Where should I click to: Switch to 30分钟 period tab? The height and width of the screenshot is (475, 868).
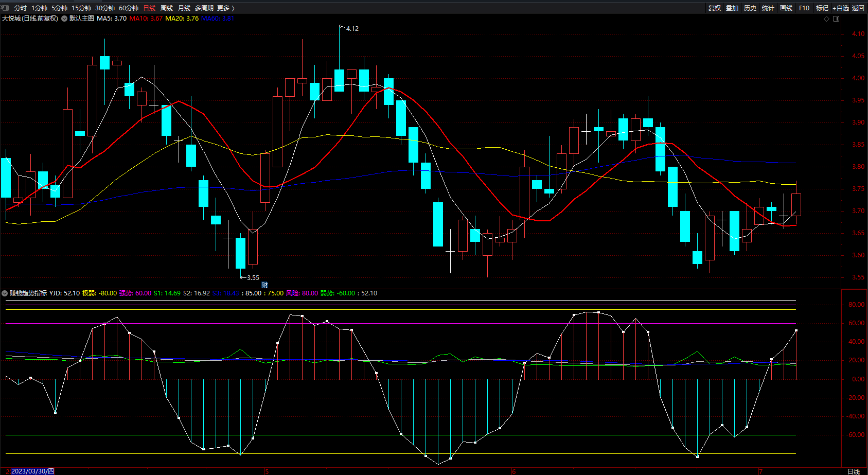coord(105,8)
